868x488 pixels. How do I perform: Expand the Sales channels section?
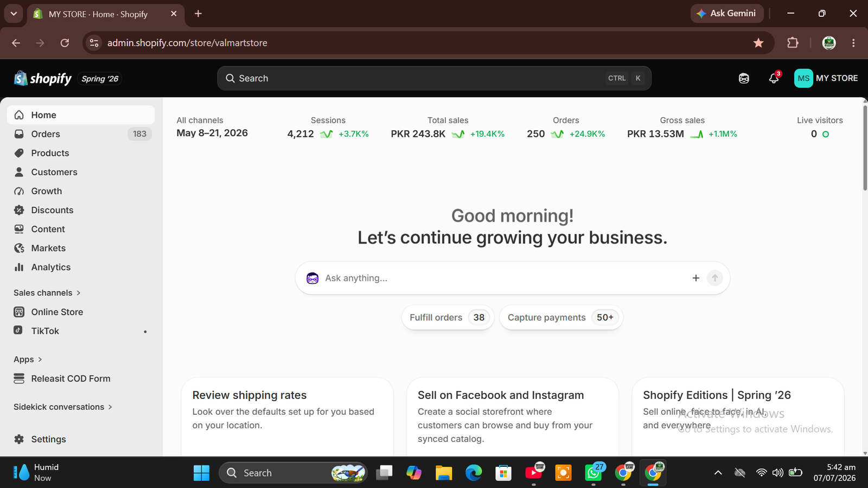47,293
